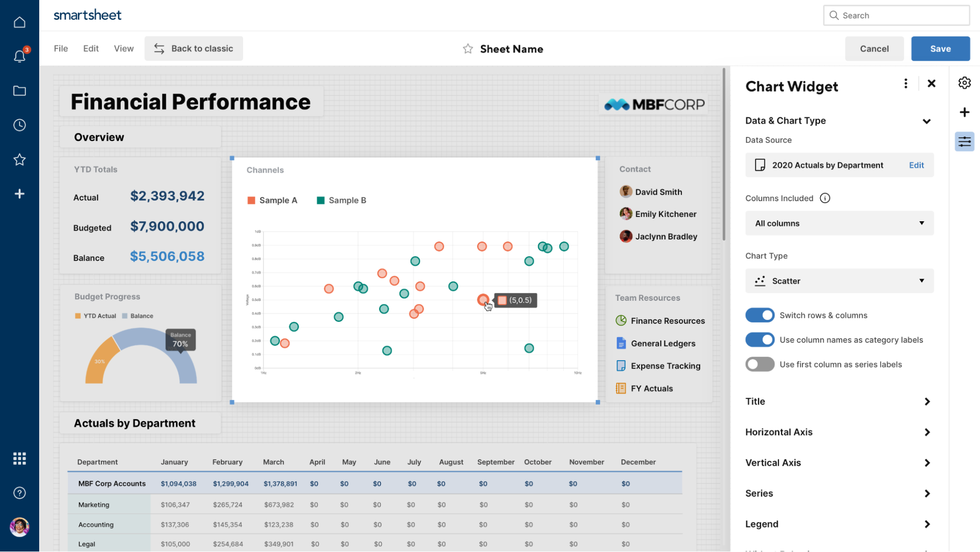The height and width of the screenshot is (552, 980).
Task: Open the Browse folder icon in sidebar
Action: pos(20,91)
